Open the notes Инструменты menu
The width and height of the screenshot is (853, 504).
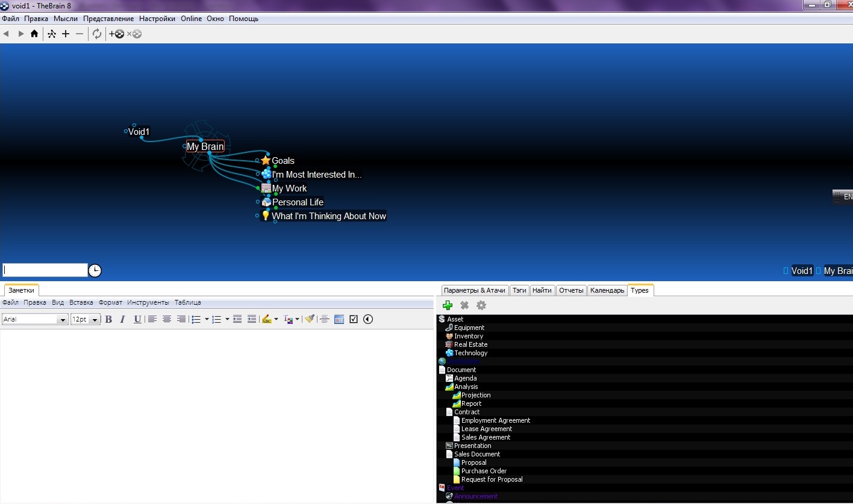tap(148, 302)
